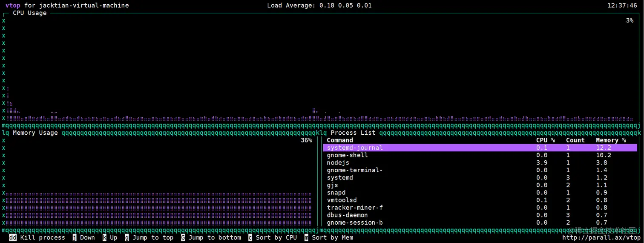Screen dimensions: 644x243
Task: Select the nodejs process row
Action: (x=480, y=163)
